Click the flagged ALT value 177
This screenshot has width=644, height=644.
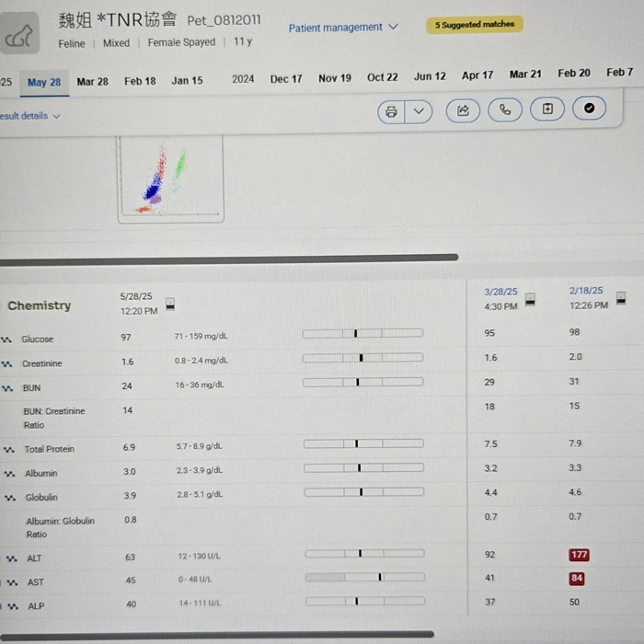coord(579,555)
